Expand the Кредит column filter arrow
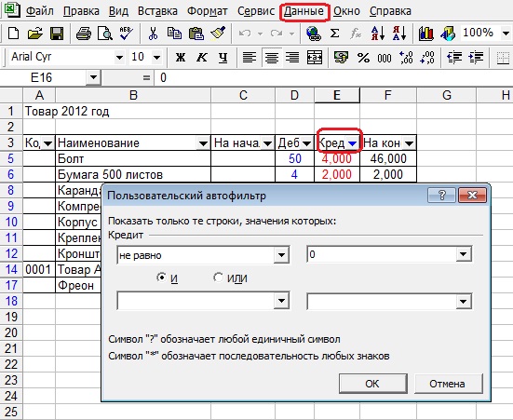Viewport: 513px width, 420px height. pyautogui.click(x=352, y=143)
